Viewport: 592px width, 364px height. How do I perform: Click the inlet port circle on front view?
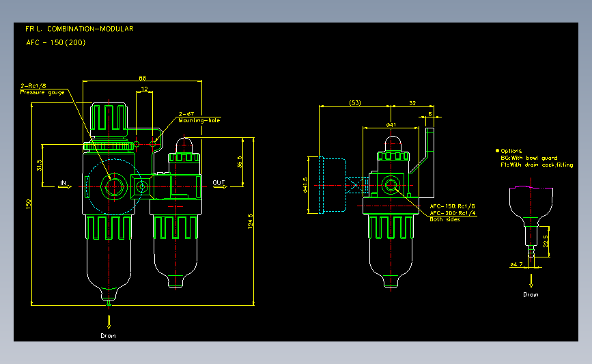click(x=114, y=186)
